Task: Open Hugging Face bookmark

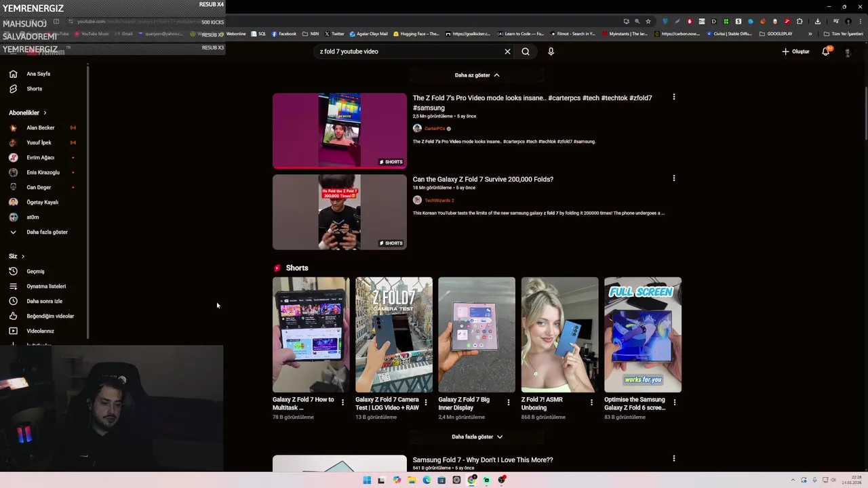Action: (416, 34)
